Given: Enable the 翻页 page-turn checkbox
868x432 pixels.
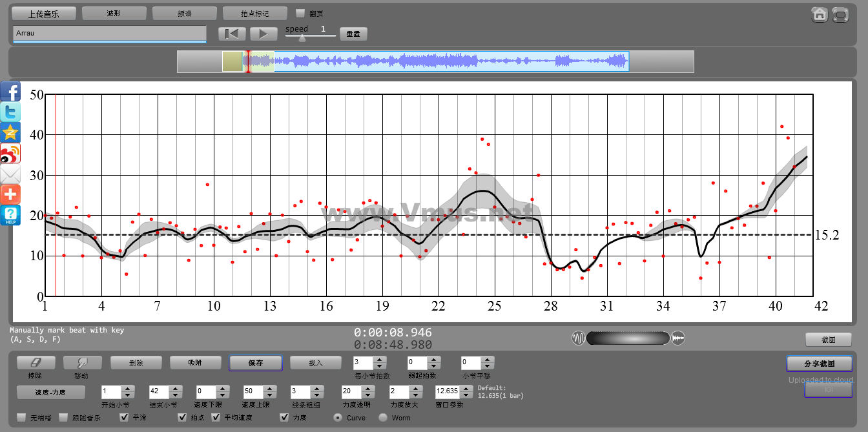Looking at the screenshot, I should pos(300,13).
